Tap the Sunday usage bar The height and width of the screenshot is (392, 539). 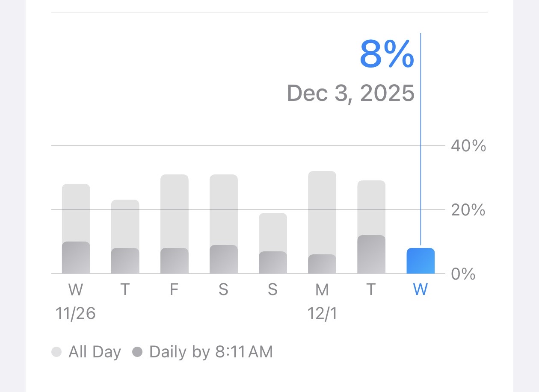[x=272, y=243]
